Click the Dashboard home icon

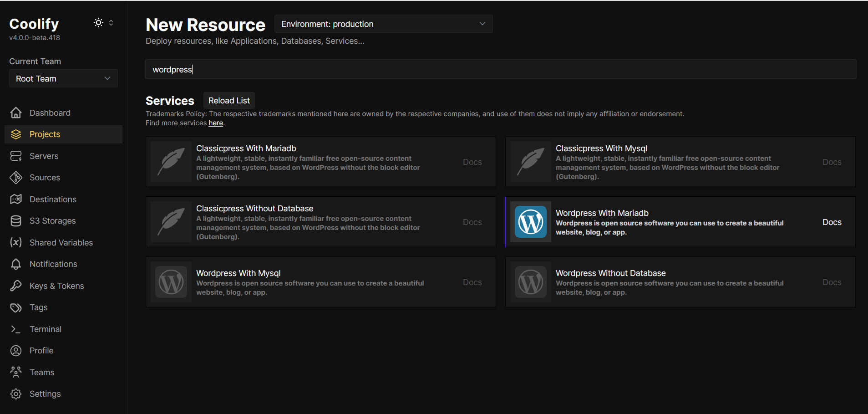click(16, 112)
